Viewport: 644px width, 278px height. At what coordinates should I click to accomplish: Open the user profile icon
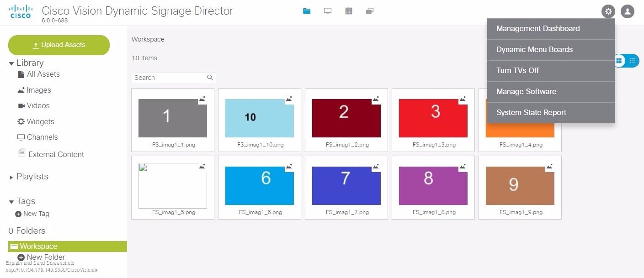(628, 11)
